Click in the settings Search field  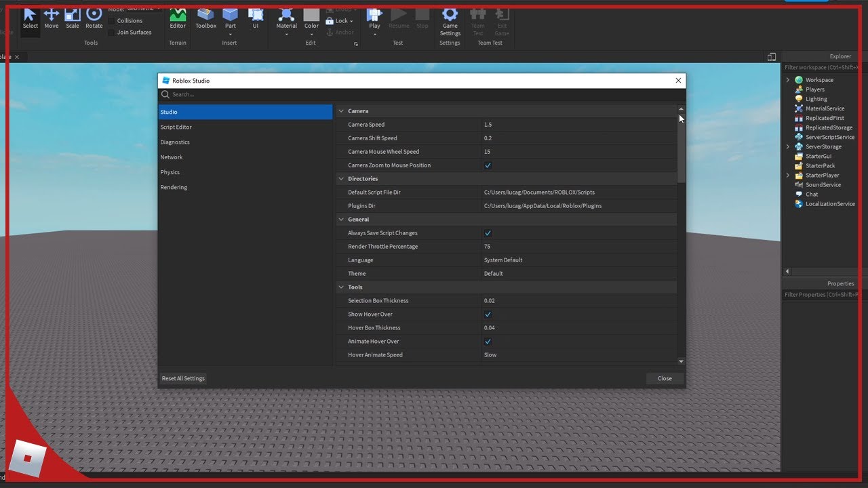(422, 95)
